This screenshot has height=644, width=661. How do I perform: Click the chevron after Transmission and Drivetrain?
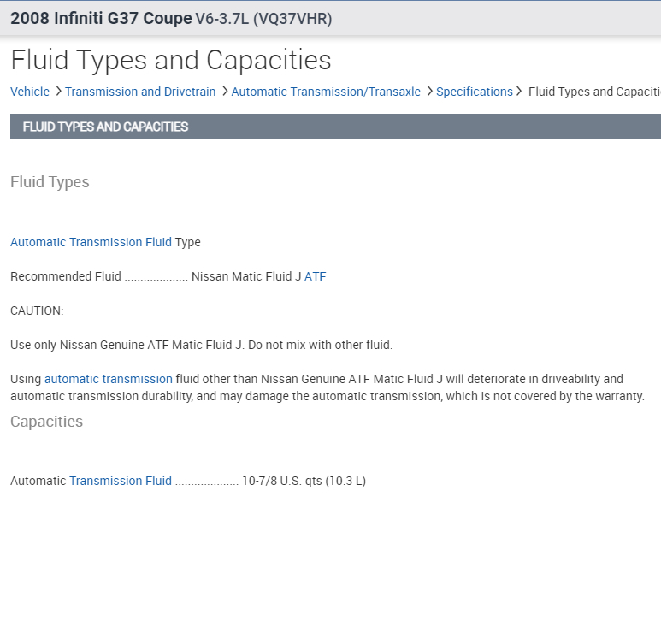(x=224, y=92)
